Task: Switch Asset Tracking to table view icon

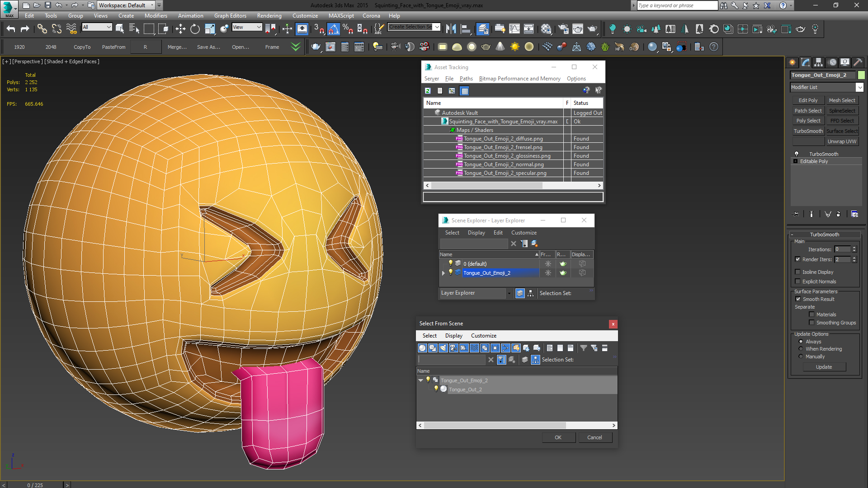Action: pyautogui.click(x=464, y=91)
